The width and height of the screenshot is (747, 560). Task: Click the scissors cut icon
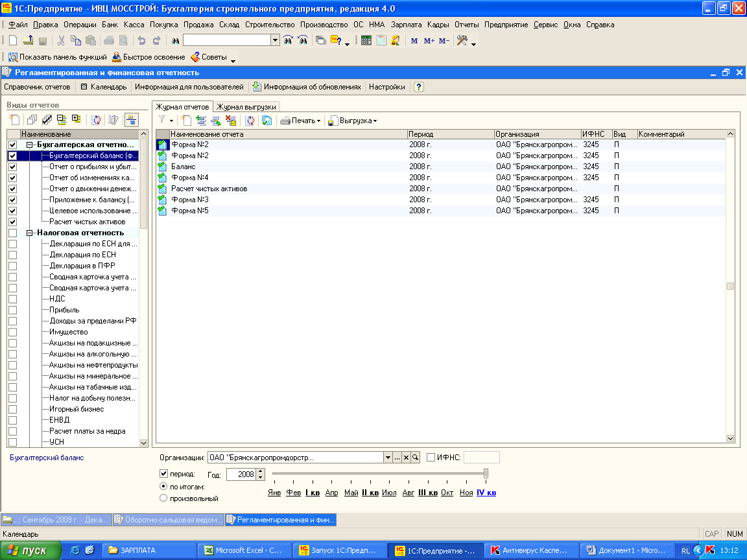[x=61, y=40]
